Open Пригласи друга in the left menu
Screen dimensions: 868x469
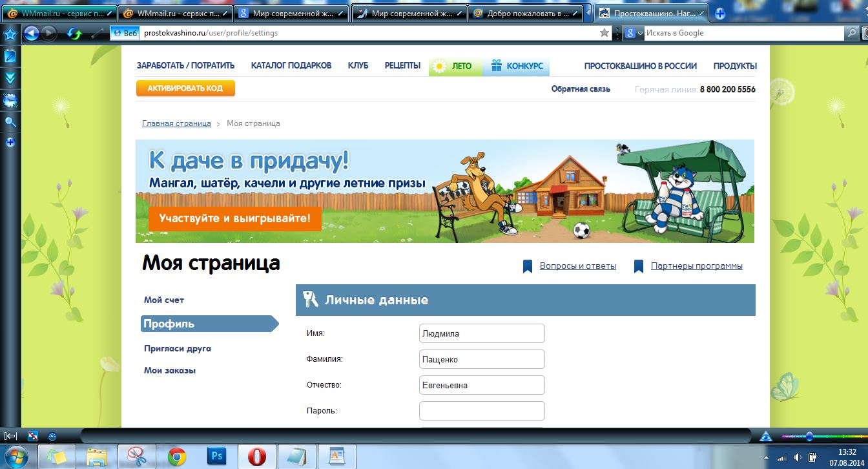pyautogui.click(x=178, y=348)
